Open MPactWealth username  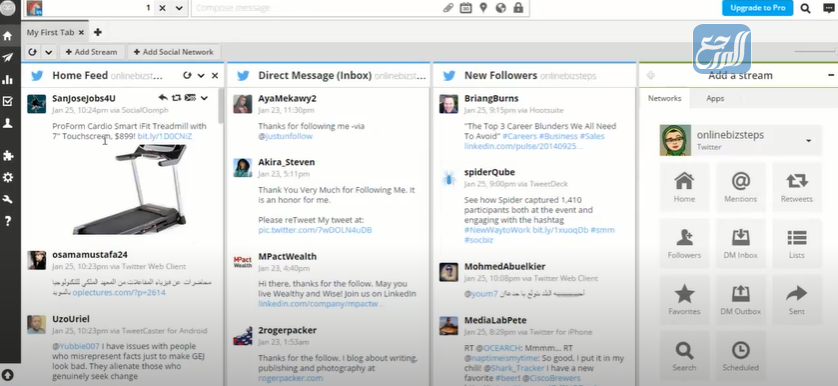click(x=287, y=257)
